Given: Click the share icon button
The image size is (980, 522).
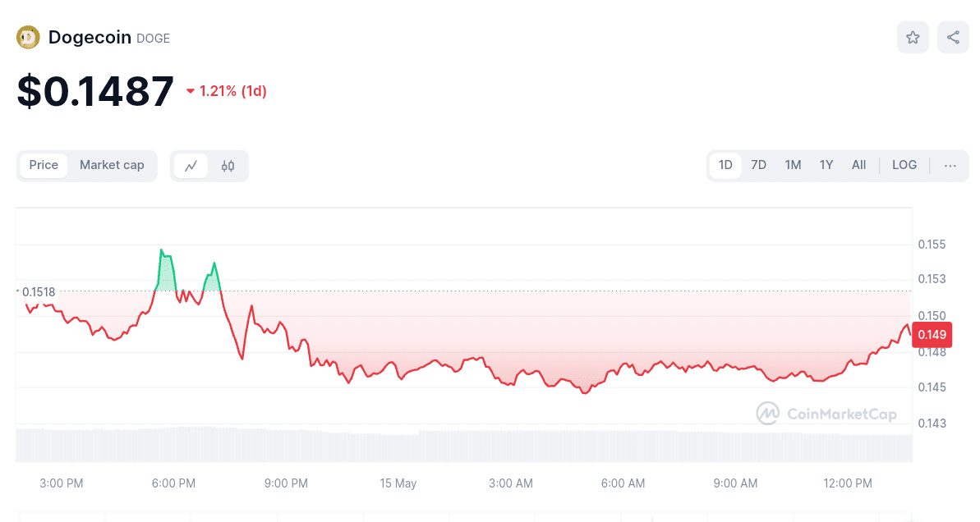Looking at the screenshot, I should click(x=953, y=38).
